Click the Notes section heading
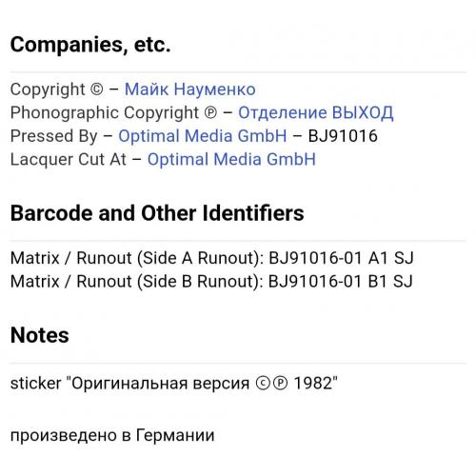This screenshot has height=476, width=476. (x=40, y=335)
